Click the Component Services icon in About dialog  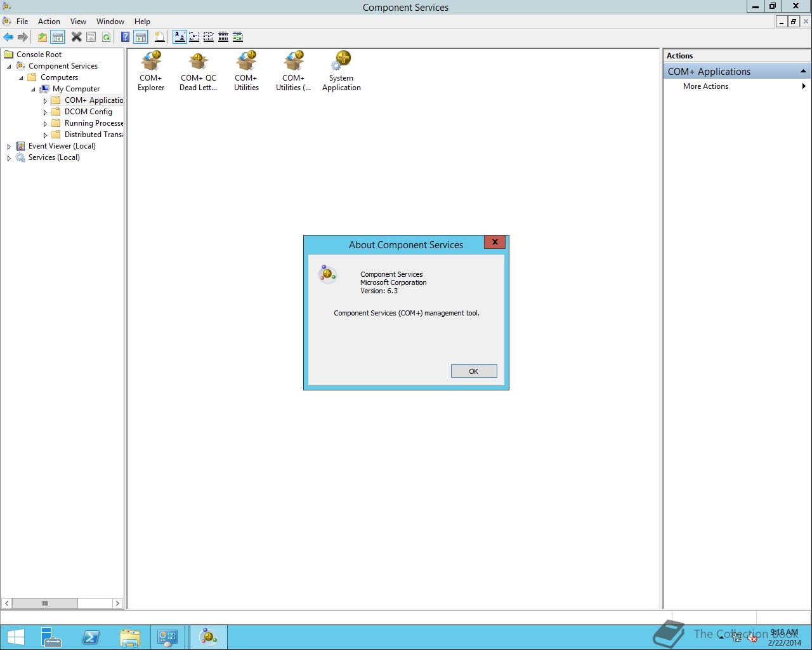tap(327, 274)
